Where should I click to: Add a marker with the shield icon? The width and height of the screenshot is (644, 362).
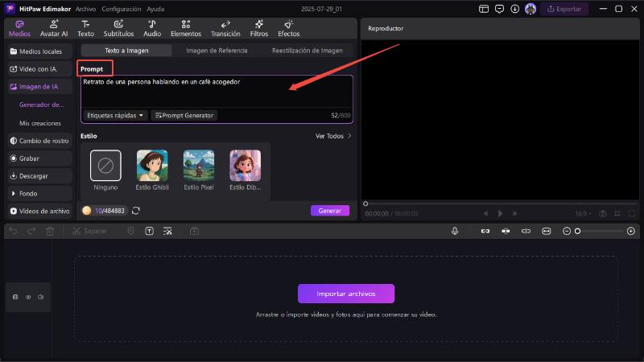130,231
